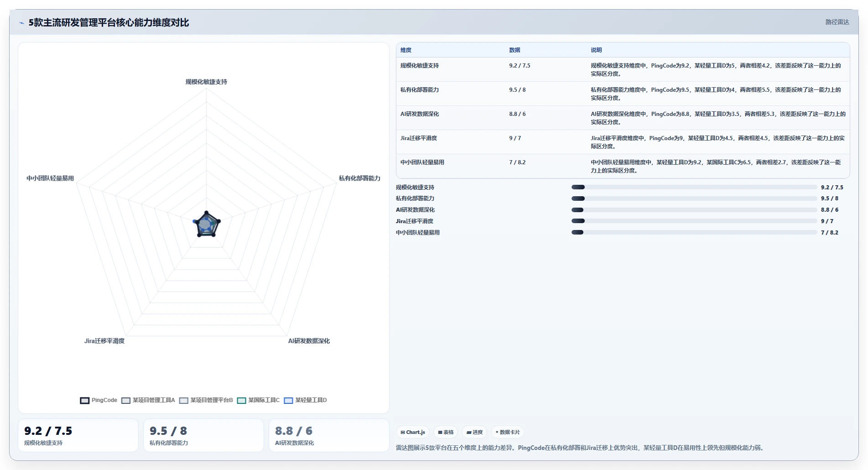The image size is (868, 470).
Task: Click the Chart.js chip
Action: coord(413,432)
